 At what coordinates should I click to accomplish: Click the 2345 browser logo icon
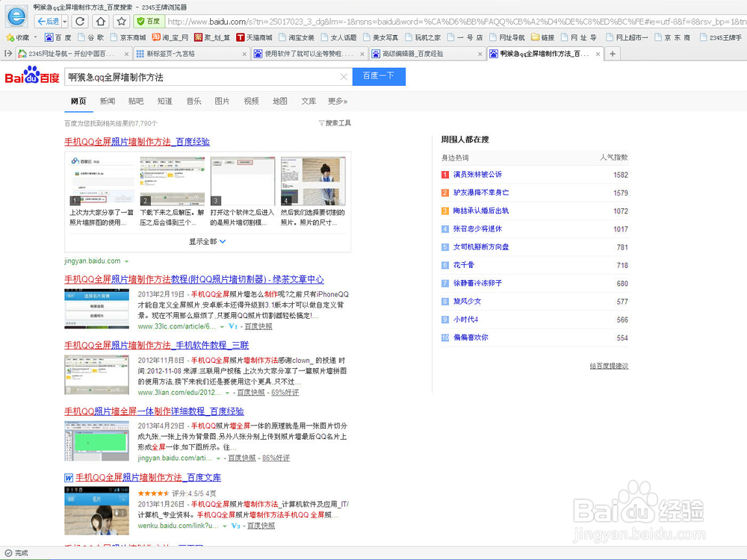16,17
